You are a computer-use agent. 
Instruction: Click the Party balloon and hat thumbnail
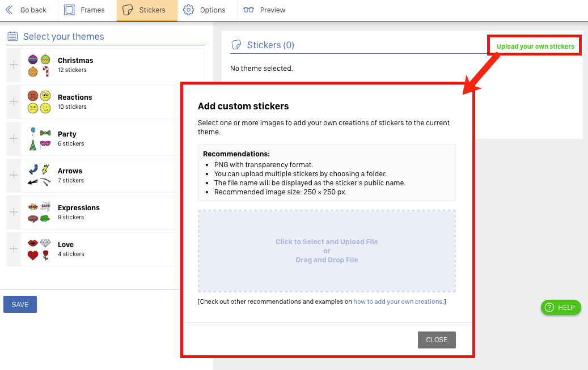point(39,138)
